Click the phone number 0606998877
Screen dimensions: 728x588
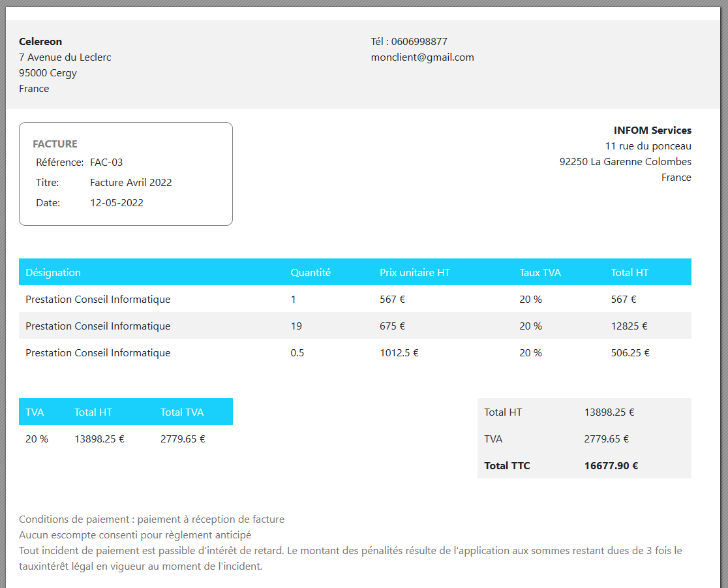[x=419, y=42]
